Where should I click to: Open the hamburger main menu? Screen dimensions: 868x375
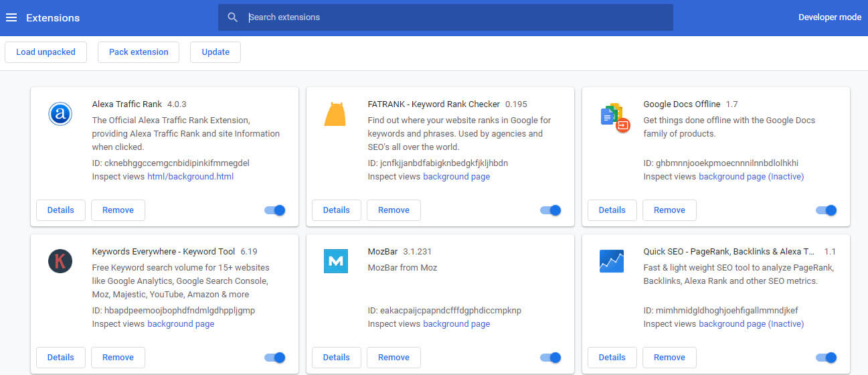click(11, 17)
